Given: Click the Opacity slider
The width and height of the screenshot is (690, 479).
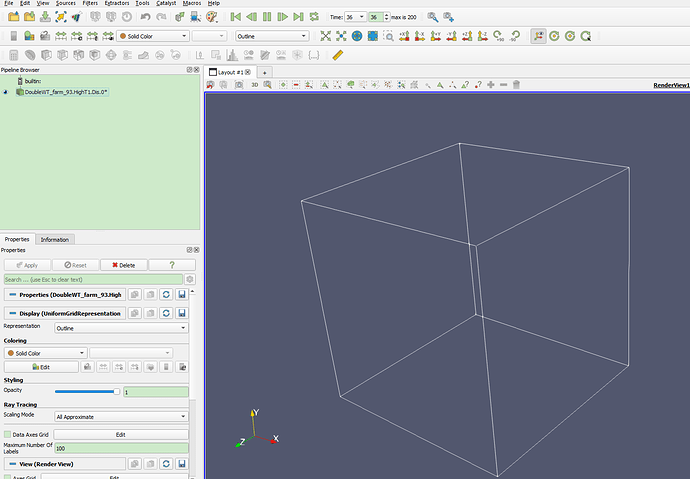Looking at the screenshot, I should tap(86, 391).
